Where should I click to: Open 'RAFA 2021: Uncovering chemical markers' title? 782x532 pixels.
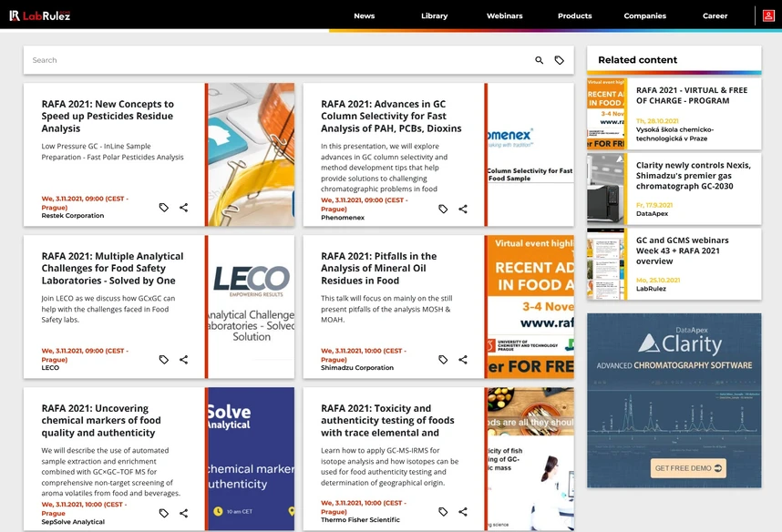(x=101, y=420)
